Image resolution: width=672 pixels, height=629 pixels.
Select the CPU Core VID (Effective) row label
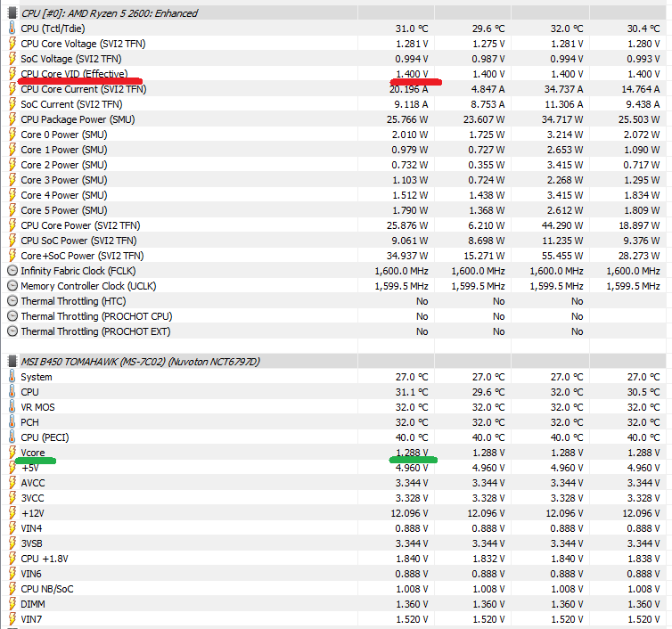74,74
